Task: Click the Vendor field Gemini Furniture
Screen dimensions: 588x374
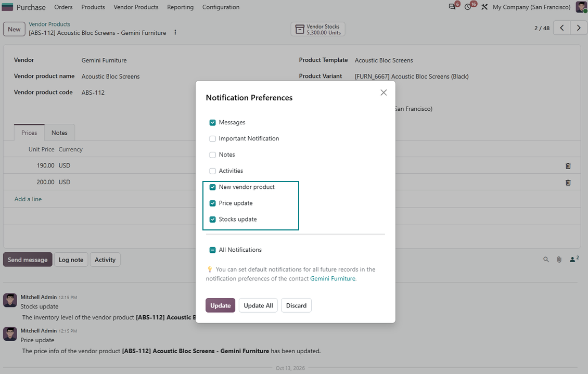Action: [x=104, y=60]
